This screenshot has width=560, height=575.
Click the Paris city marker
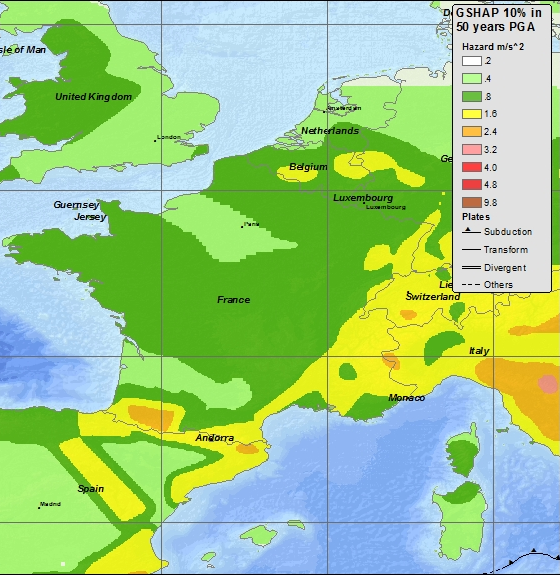click(242, 227)
